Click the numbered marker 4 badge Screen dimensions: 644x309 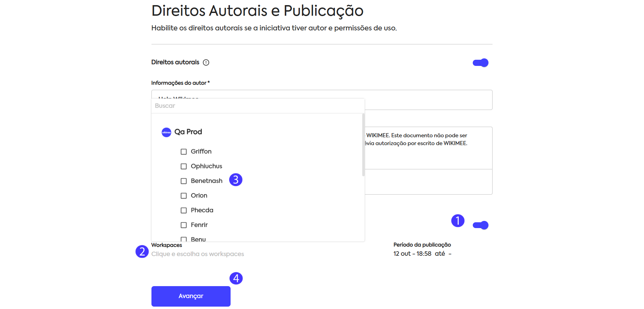[236, 278]
